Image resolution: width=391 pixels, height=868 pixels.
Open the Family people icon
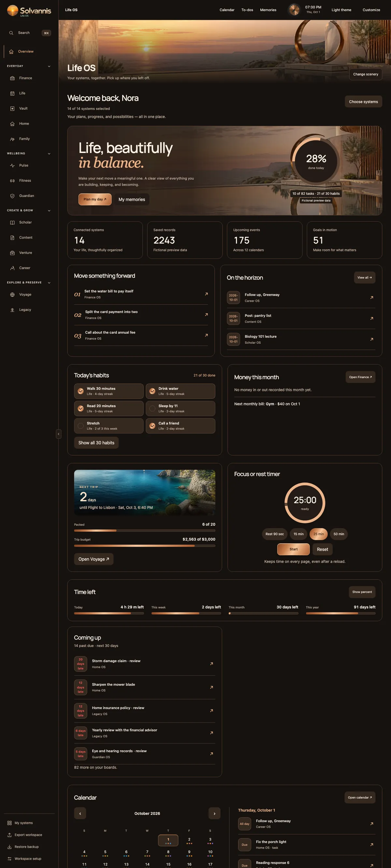click(x=12, y=139)
